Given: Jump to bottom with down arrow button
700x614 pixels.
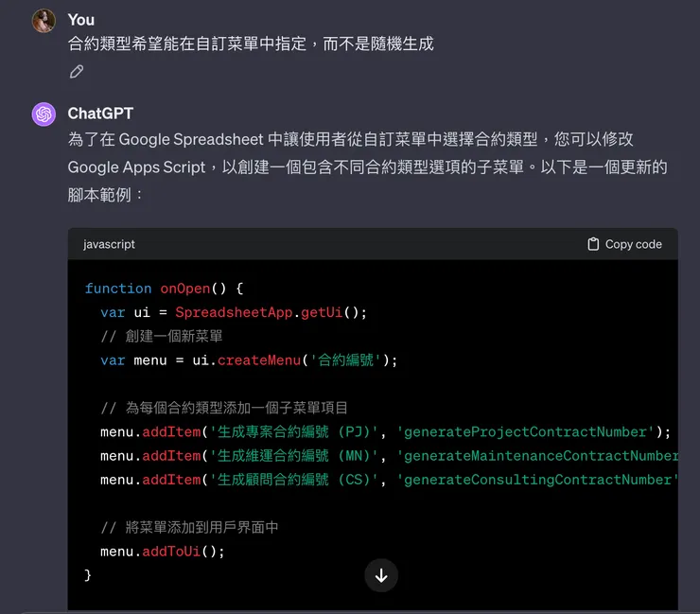Looking at the screenshot, I should click(381, 575).
